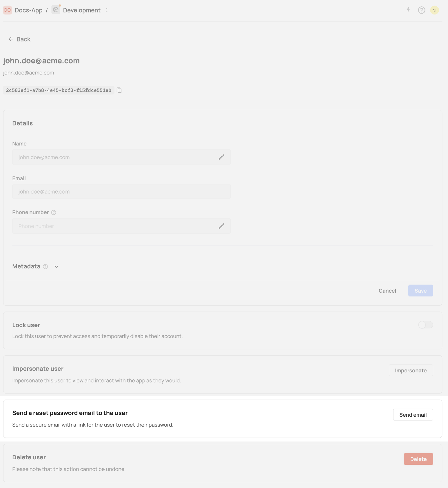Image resolution: width=448 pixels, height=488 pixels.
Task: Click the pencil icon to edit Name
Action: 222,157
